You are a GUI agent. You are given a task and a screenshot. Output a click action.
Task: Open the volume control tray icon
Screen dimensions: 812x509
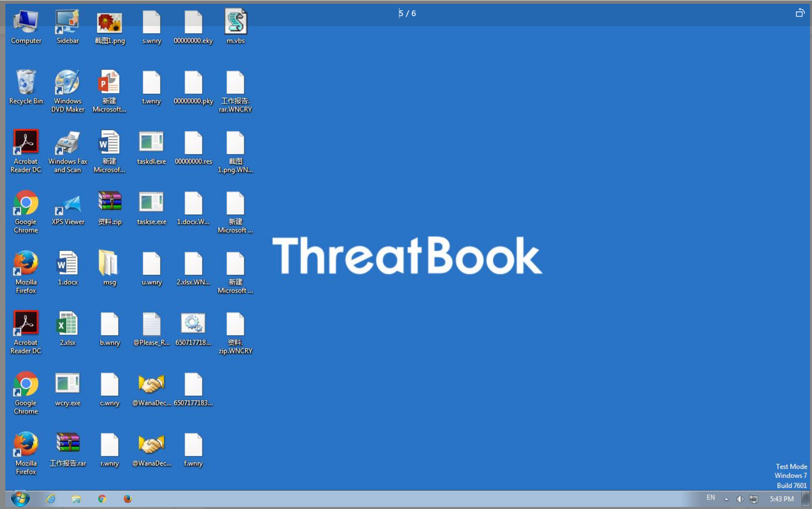740,499
